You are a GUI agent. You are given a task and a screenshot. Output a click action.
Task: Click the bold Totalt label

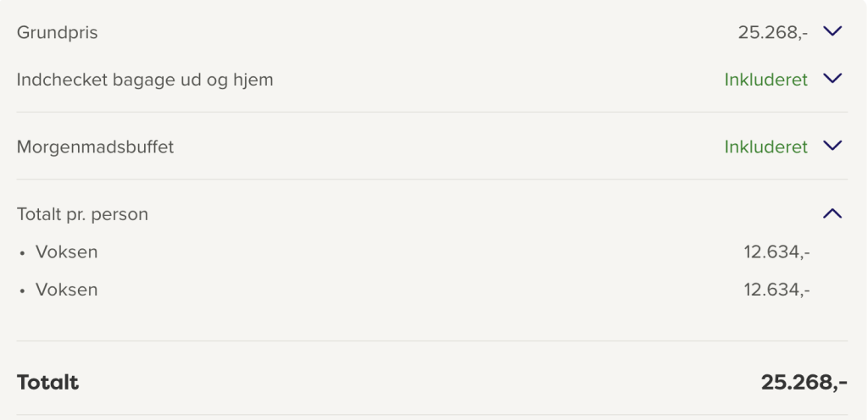tap(47, 383)
